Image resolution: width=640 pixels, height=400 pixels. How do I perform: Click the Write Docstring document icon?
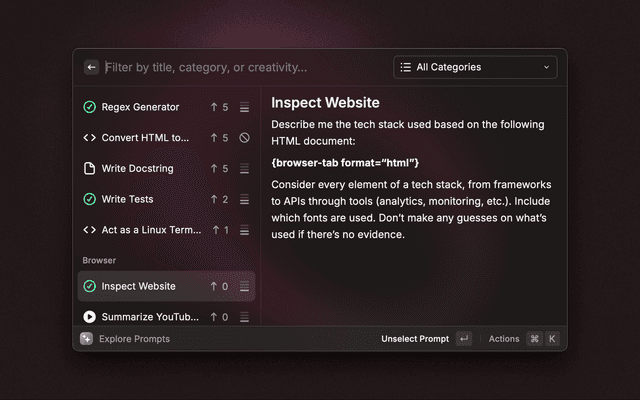pyautogui.click(x=89, y=169)
